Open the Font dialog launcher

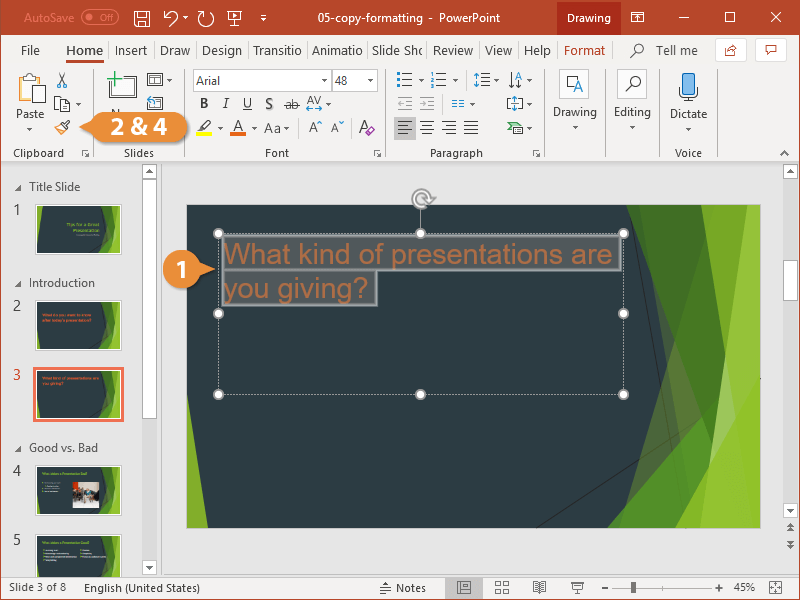[x=377, y=152]
